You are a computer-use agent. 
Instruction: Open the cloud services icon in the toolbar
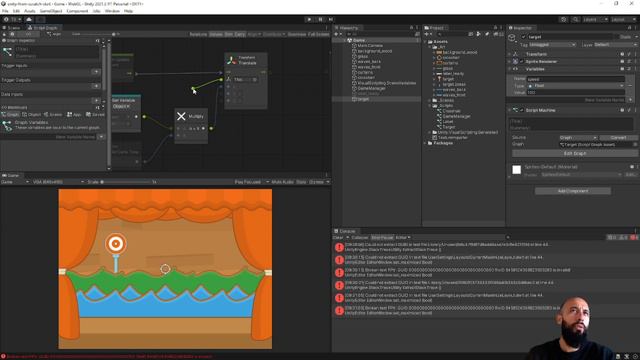pyautogui.click(x=29, y=19)
